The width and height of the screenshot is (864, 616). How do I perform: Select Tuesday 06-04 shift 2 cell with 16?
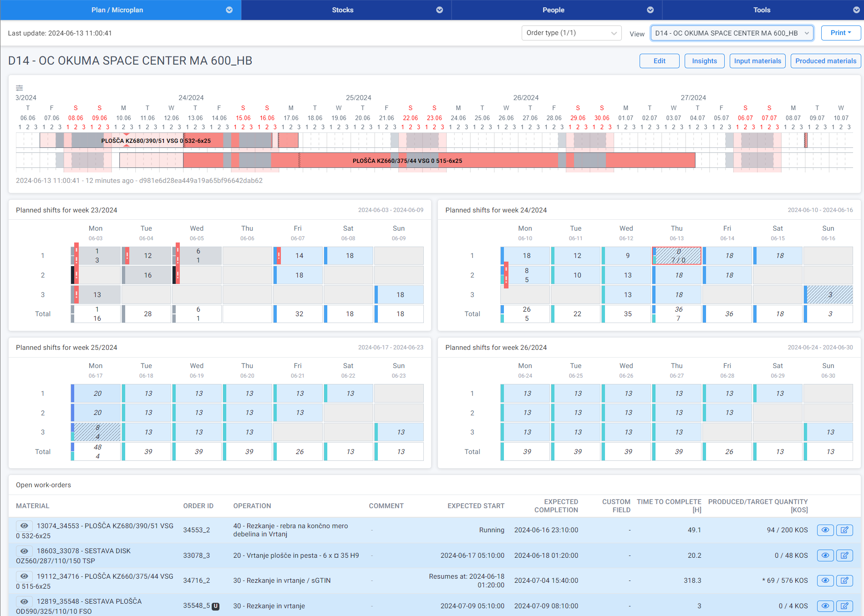(146, 275)
